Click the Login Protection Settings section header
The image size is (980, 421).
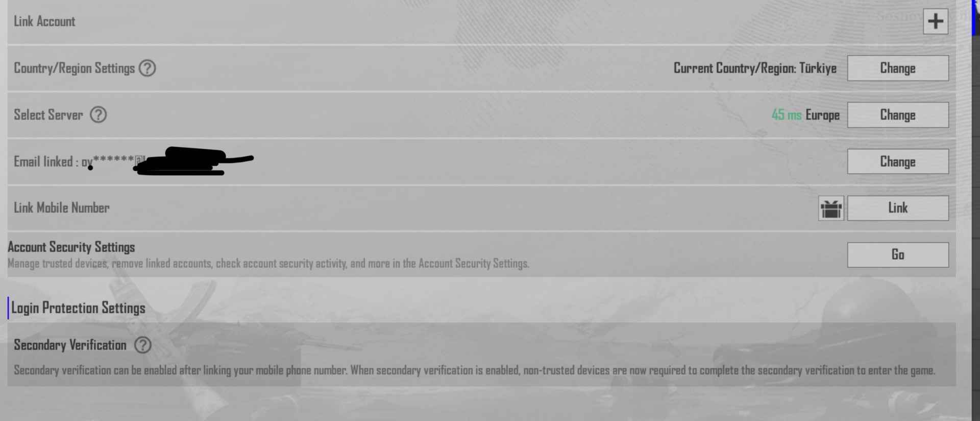[x=78, y=308]
